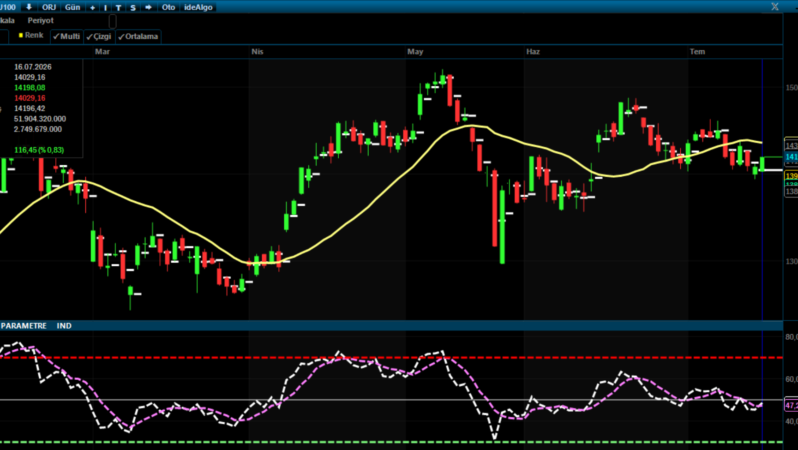Click the May month label
Screen dimensions: 798x450
pos(415,52)
